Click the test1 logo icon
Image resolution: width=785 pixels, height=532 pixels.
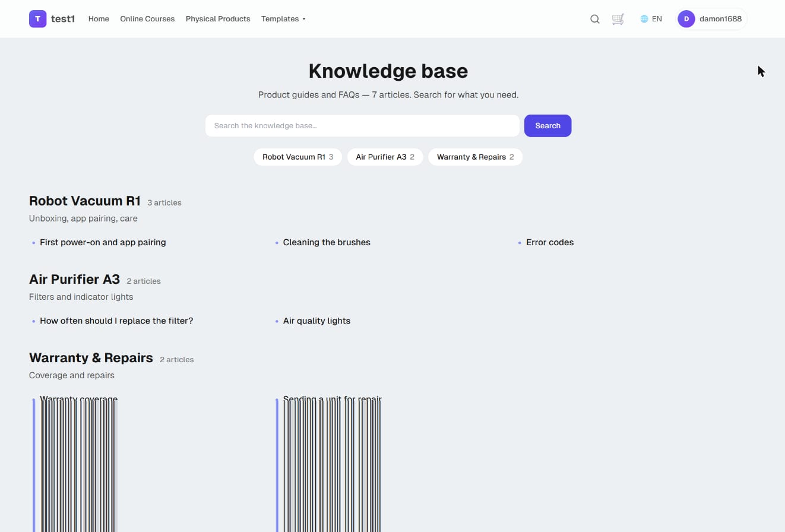(37, 19)
